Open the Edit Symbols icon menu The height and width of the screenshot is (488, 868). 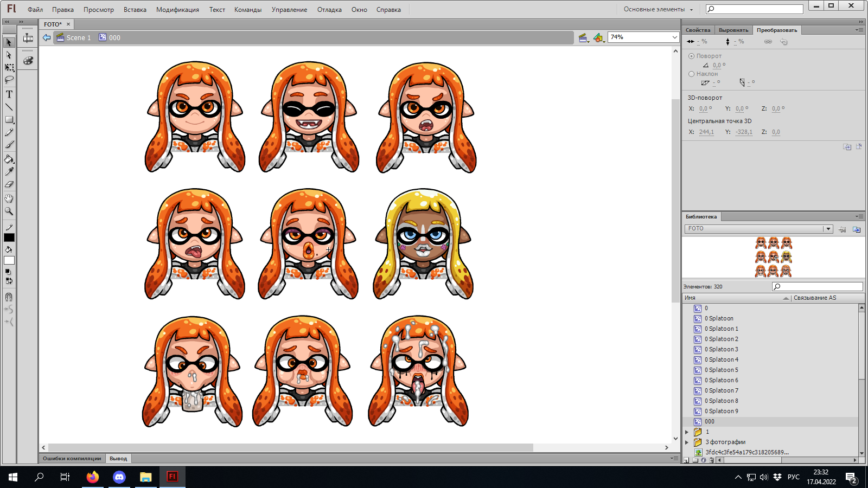click(598, 37)
